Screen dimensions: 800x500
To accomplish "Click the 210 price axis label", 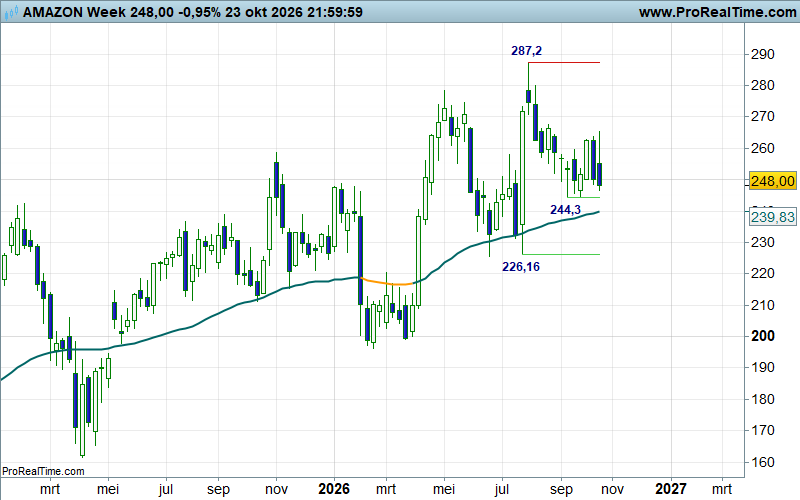I will pyautogui.click(x=762, y=305).
